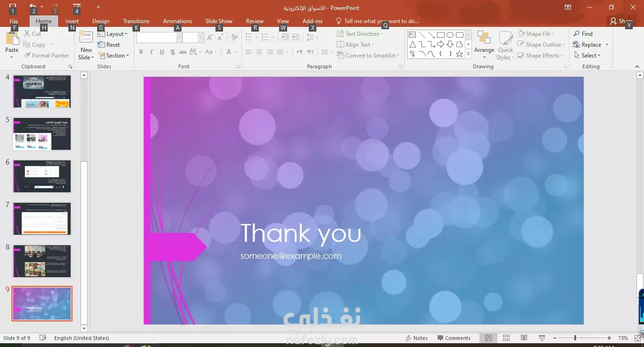Select the Oval shape in the shapes gallery

point(450,35)
